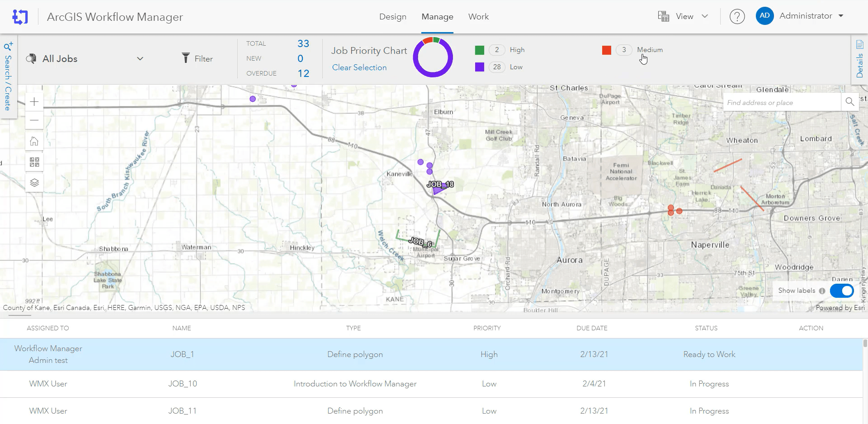Open the Search / Create side panel
This screenshot has width=868, height=424.
8,76
